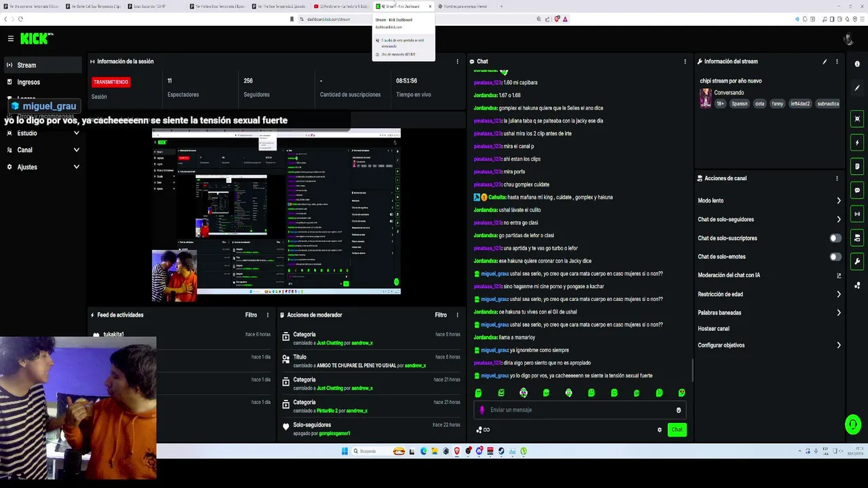Open Acciones de moderador three-dot menu
Viewport: 868px width, 488px height.
point(457,315)
